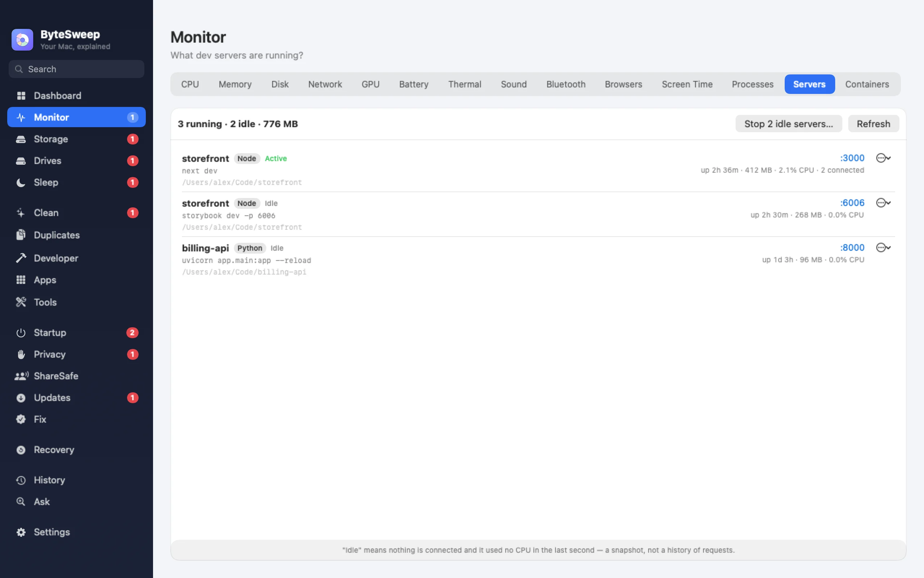Open the Apps section
Screen dimensions: 924x578
(77, 280)
